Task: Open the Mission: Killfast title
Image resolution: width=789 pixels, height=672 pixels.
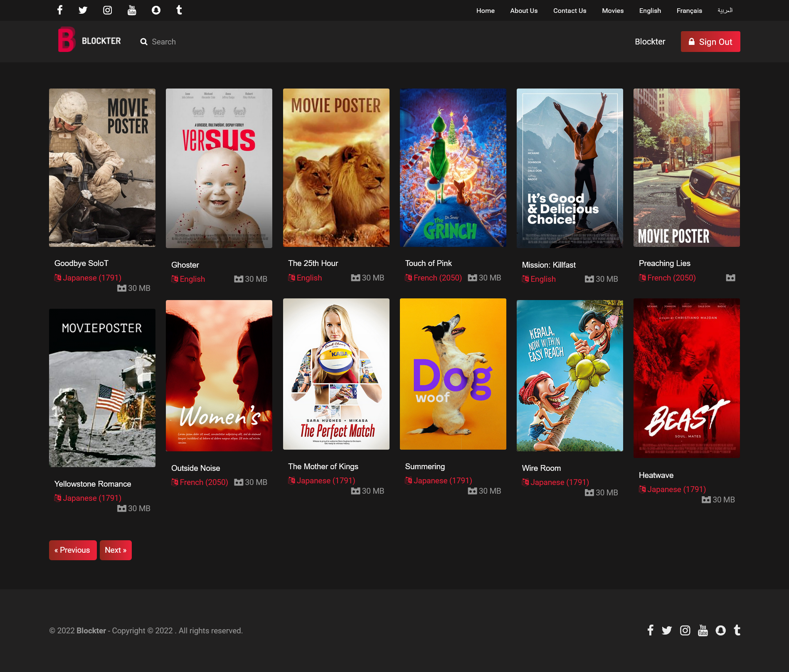Action: coord(549,265)
